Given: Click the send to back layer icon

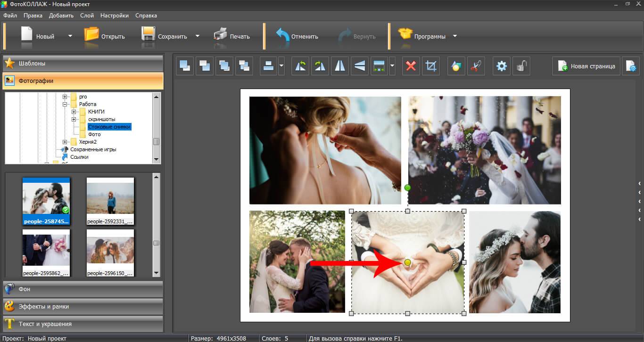Looking at the screenshot, I should click(x=205, y=66).
